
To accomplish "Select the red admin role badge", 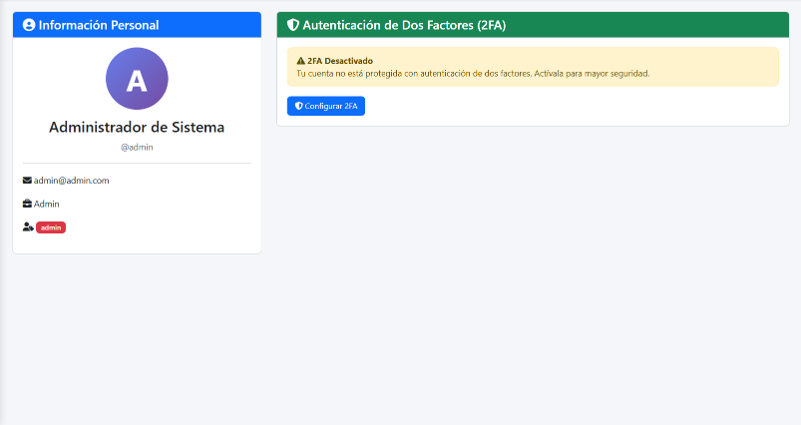I will (x=51, y=227).
